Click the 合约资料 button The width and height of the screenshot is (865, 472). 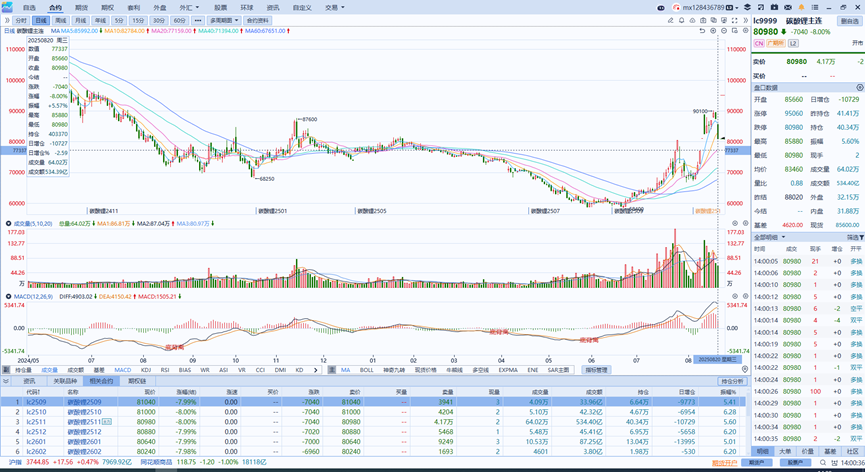[x=258, y=20]
